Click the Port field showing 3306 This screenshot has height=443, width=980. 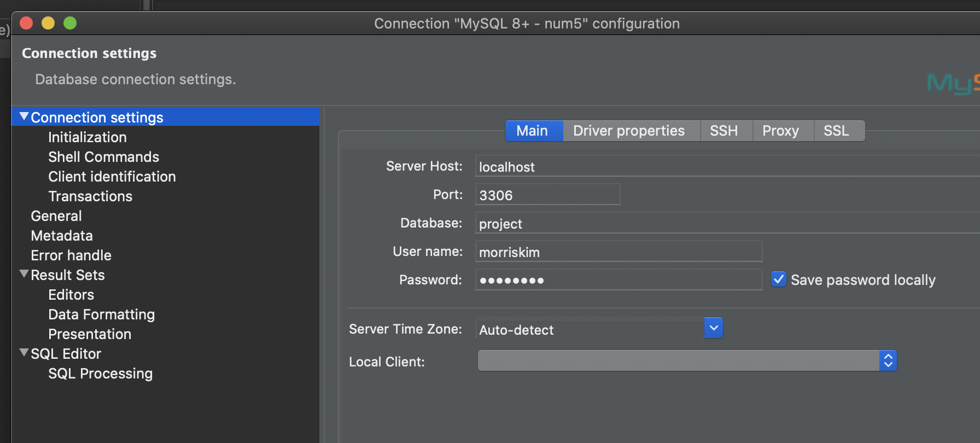(x=547, y=195)
